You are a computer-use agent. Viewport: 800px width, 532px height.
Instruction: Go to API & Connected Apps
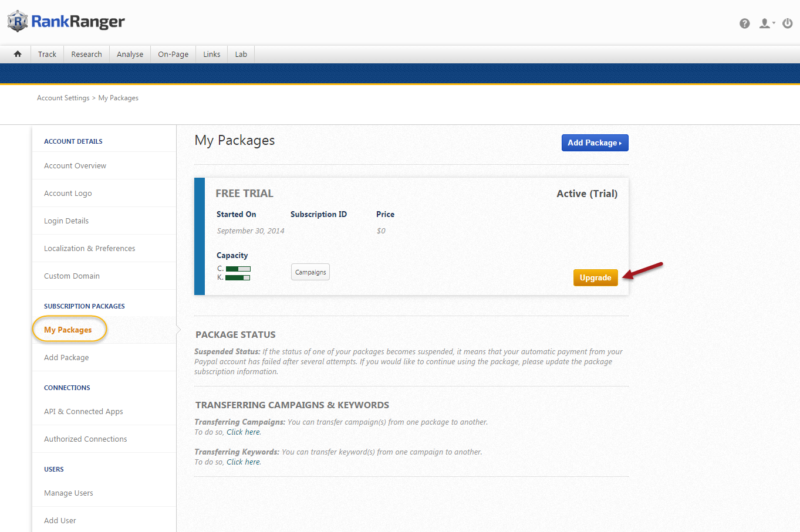tap(83, 412)
